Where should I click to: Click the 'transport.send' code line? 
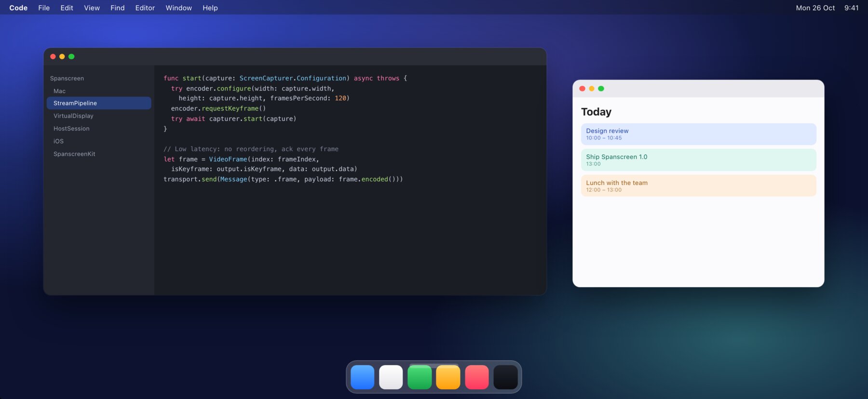click(x=283, y=179)
